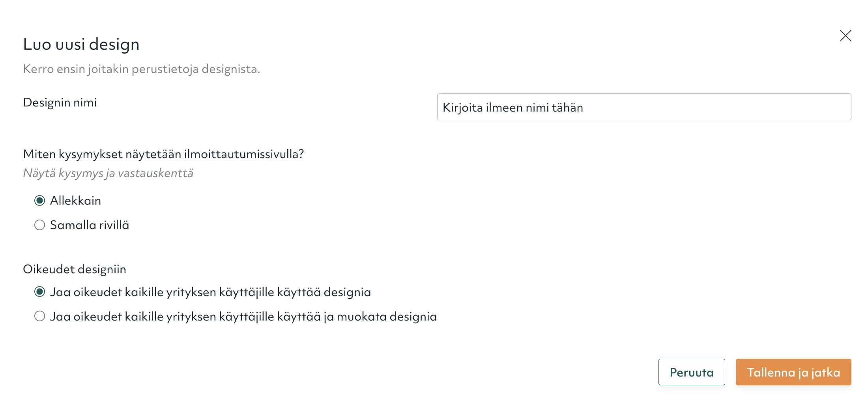This screenshot has height=399, width=868.
Task: Click the Oikeudet designiin section label
Action: [x=75, y=269]
